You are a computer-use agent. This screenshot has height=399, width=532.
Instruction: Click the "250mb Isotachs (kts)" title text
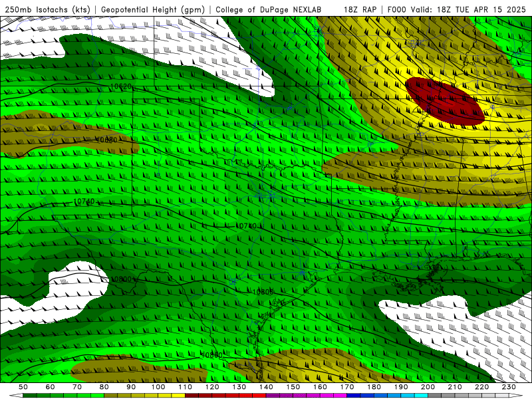[x=48, y=10]
